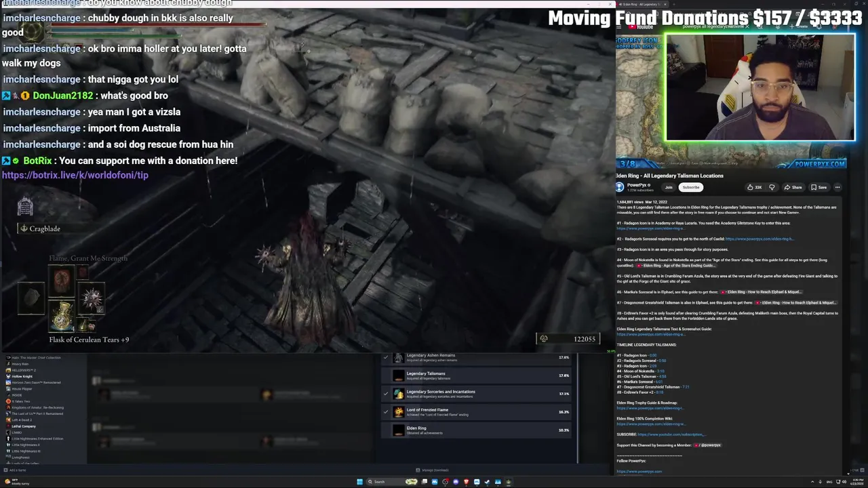The image size is (868, 488).
Task: Click the microphone icon in the tray
Action: pos(821,482)
